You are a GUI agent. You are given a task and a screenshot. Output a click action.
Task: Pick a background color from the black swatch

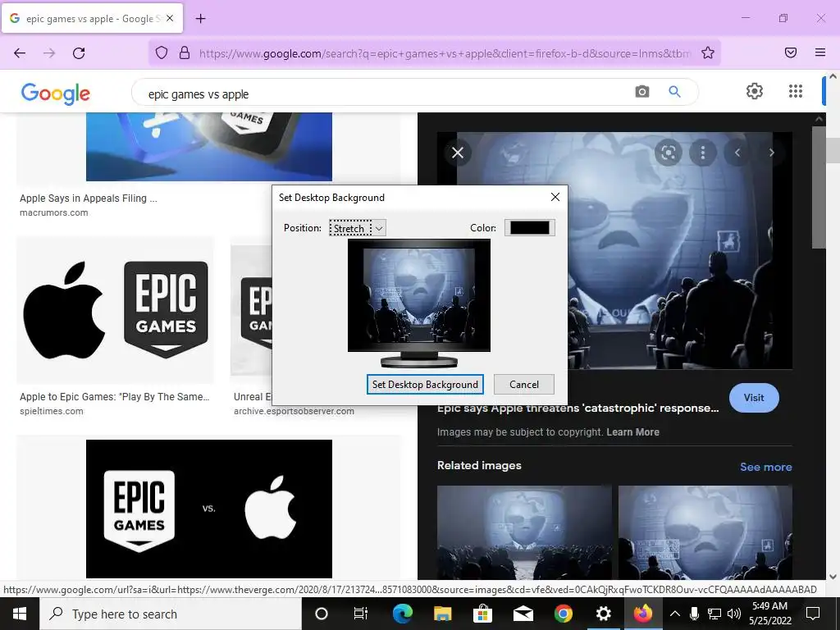pyautogui.click(x=529, y=228)
